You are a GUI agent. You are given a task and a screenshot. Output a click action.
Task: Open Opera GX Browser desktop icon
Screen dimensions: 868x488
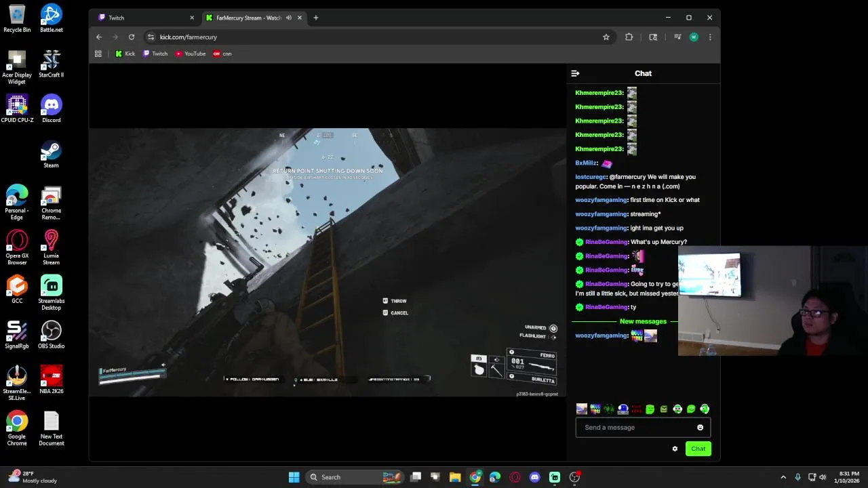point(17,247)
